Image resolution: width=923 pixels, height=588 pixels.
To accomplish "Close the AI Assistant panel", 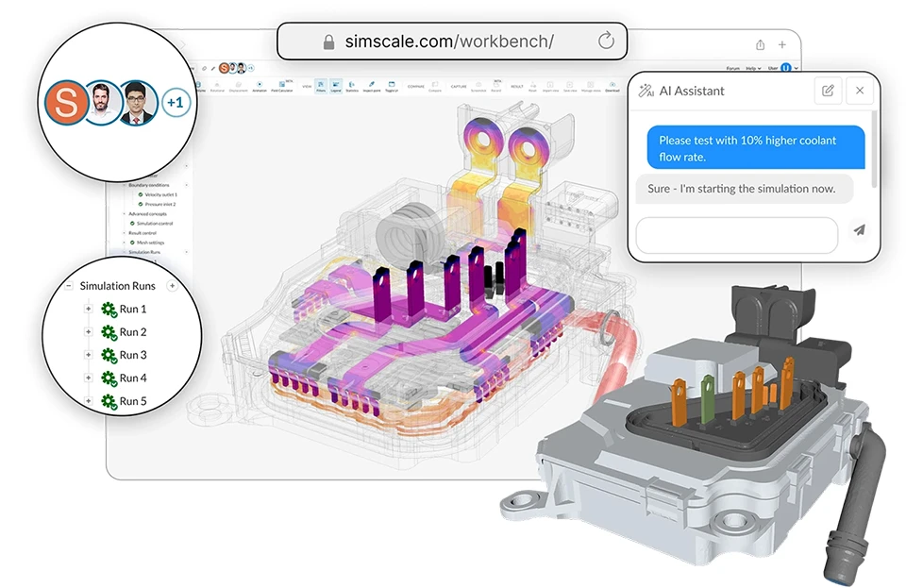I will coord(859,91).
